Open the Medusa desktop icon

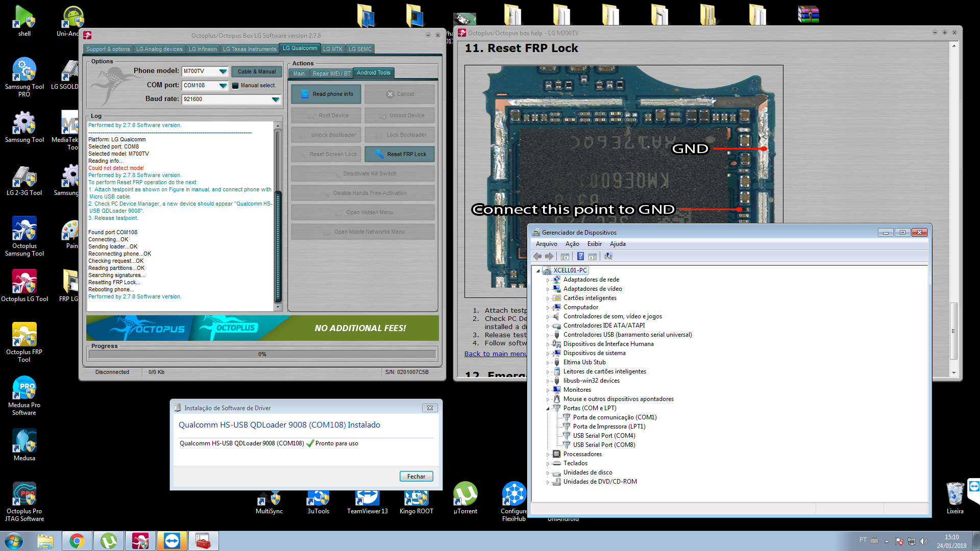[x=24, y=445]
